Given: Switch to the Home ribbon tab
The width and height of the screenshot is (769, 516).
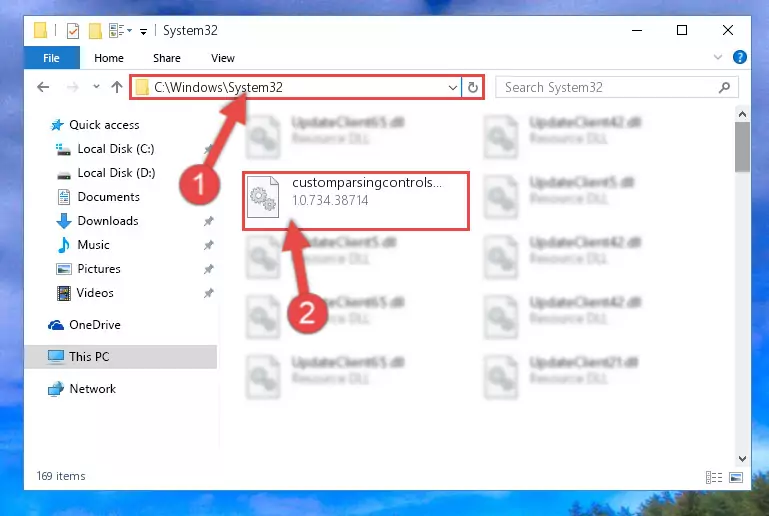Looking at the screenshot, I should point(109,58).
